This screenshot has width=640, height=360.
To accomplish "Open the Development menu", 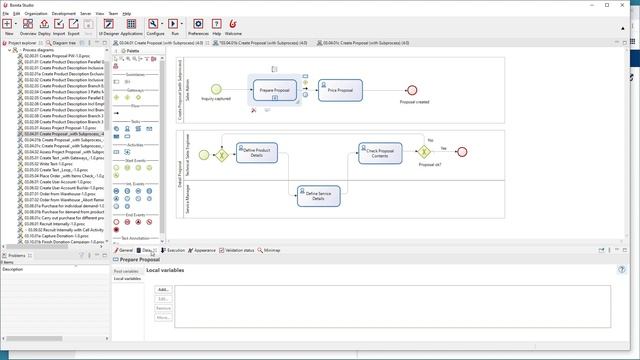I will [x=63, y=13].
